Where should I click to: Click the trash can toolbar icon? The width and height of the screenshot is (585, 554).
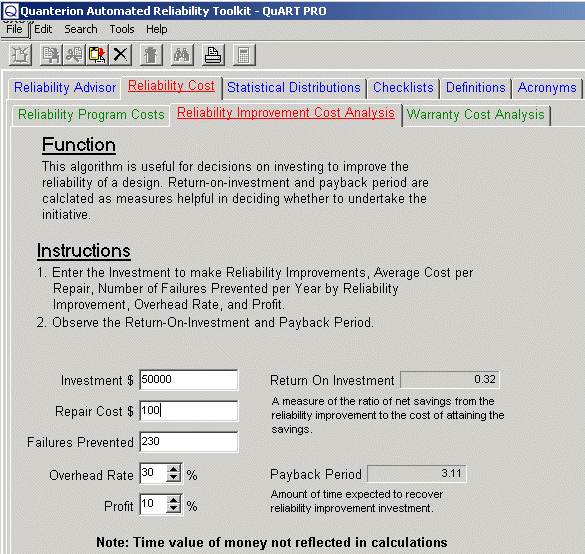pos(151,55)
